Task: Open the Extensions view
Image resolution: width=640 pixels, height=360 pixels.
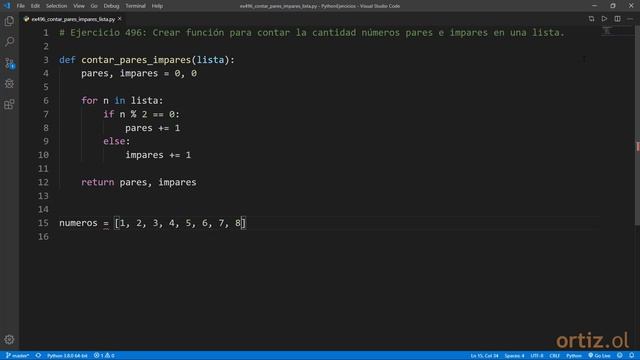Action: [9, 104]
